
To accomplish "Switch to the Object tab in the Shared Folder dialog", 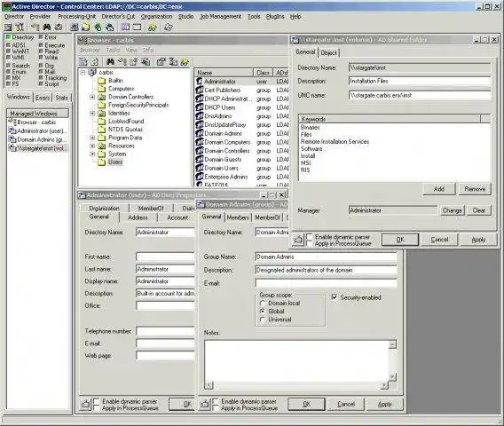I will pos(328,52).
